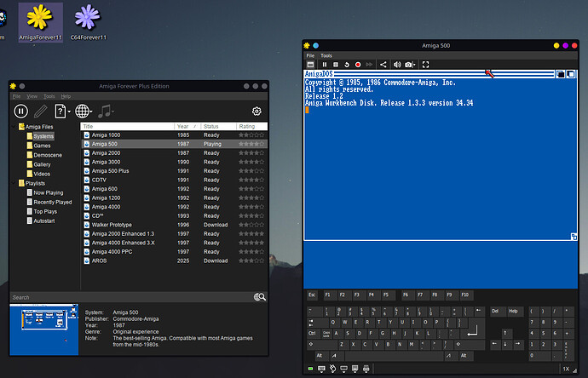Sort the list by the Year column header
This screenshot has width=588, height=378.
187,126
